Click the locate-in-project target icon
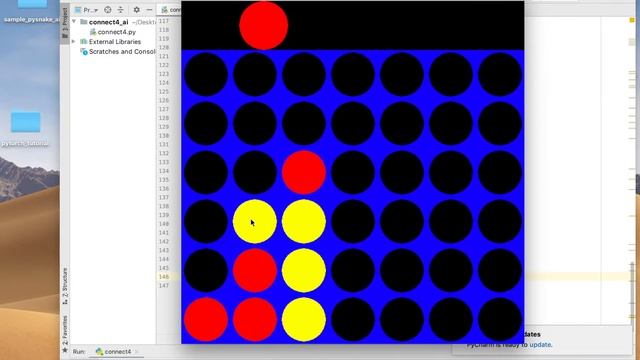 [x=108, y=9]
